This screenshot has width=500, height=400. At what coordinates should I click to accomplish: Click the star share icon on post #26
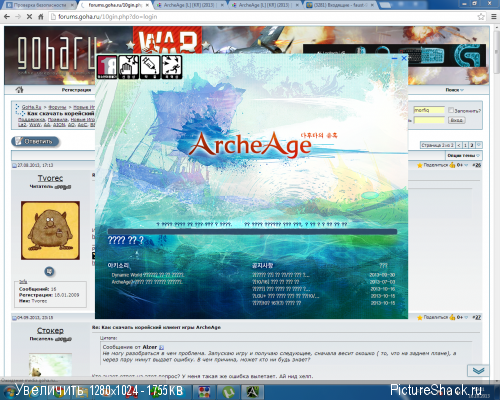coord(420,165)
